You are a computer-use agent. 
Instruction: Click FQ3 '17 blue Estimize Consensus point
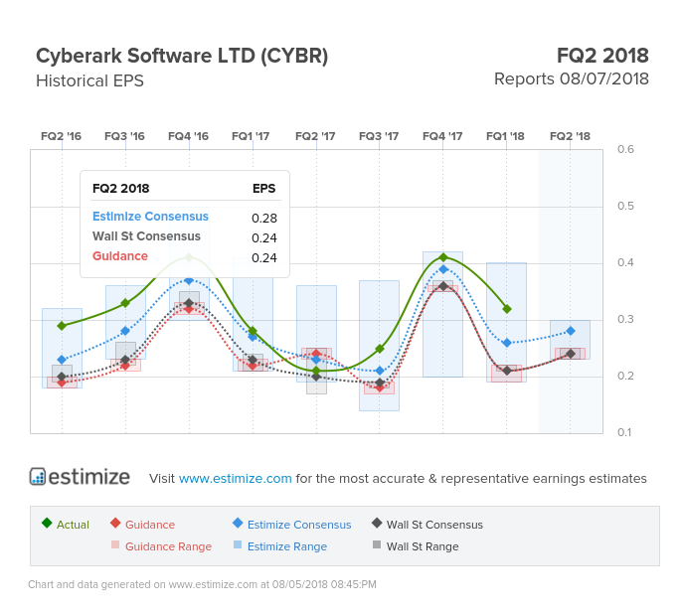point(380,371)
